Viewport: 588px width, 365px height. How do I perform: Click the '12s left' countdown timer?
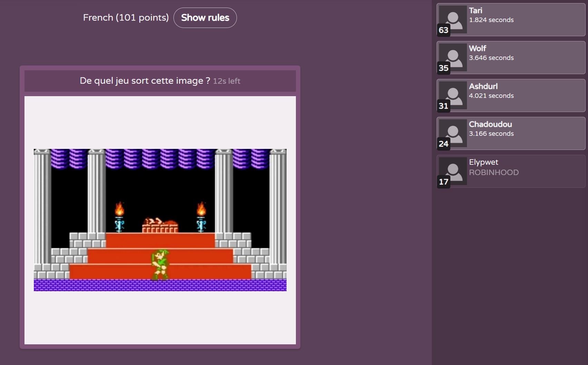click(227, 81)
